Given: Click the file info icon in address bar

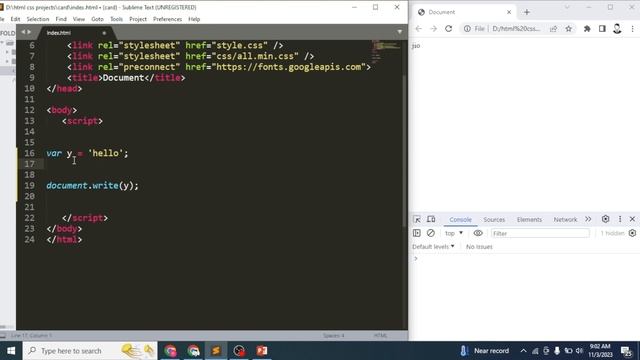Looking at the screenshot, I should point(467,29).
